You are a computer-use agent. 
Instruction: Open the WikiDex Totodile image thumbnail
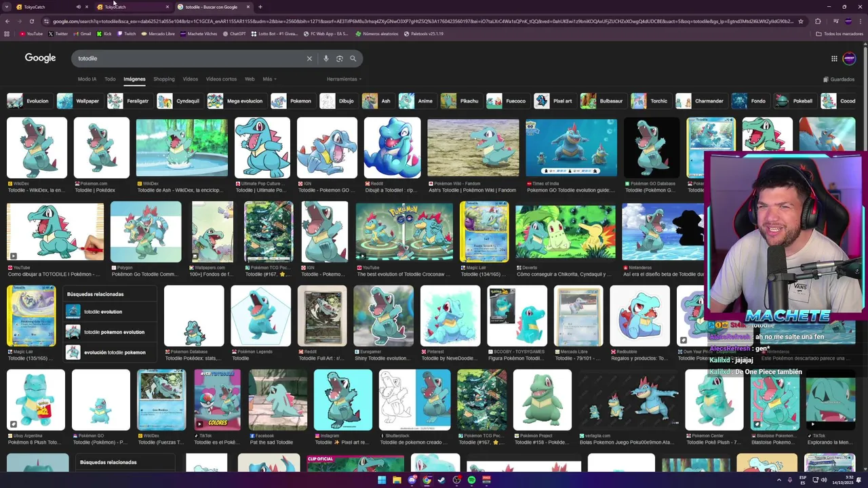coord(37,148)
